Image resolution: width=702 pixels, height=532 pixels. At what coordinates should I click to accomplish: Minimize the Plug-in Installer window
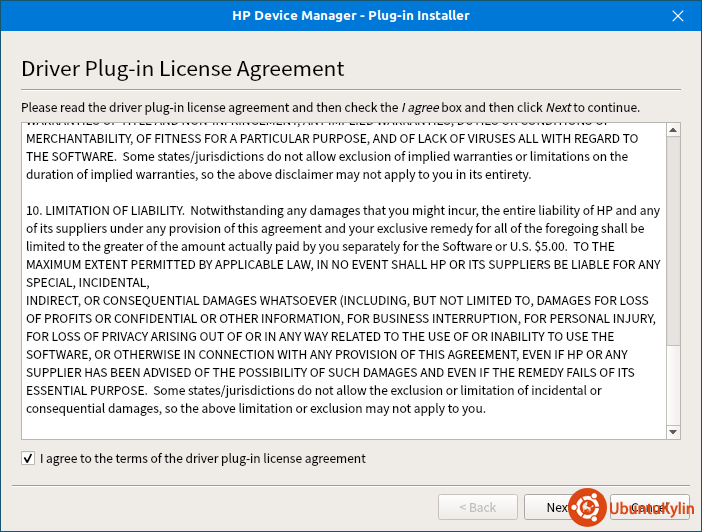629,16
